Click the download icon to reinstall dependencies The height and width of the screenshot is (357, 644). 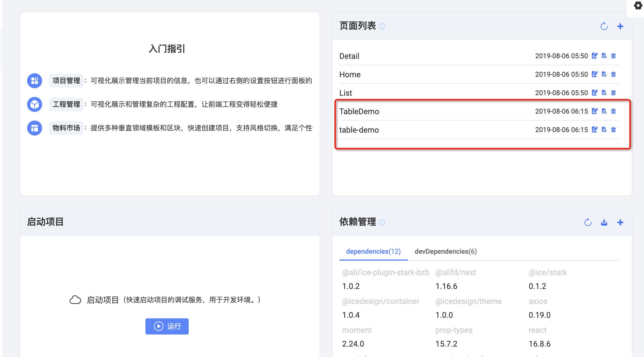[604, 222]
